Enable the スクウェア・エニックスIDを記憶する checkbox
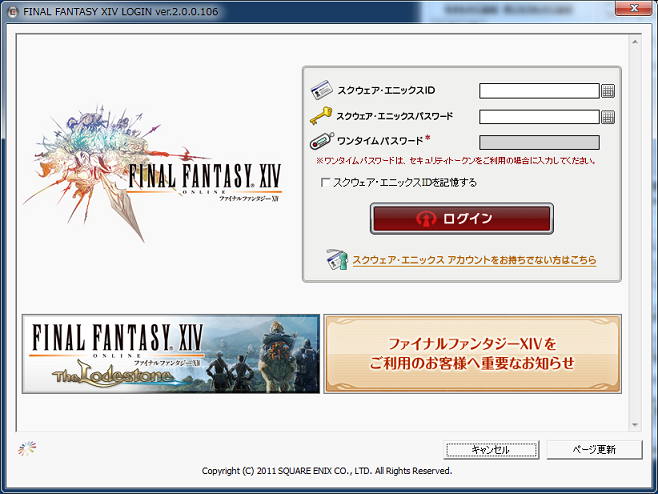 [325, 183]
